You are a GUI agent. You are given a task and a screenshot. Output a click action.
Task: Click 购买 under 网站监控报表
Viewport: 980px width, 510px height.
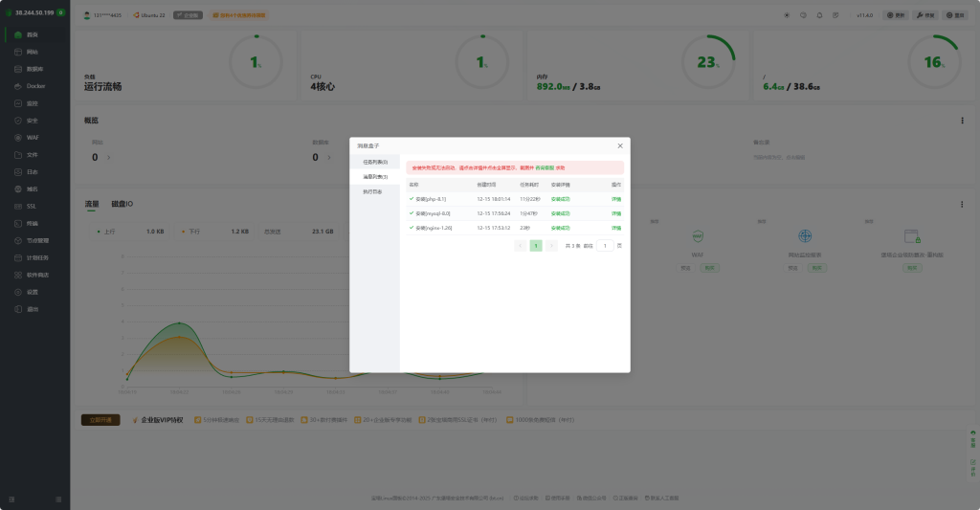pos(817,268)
